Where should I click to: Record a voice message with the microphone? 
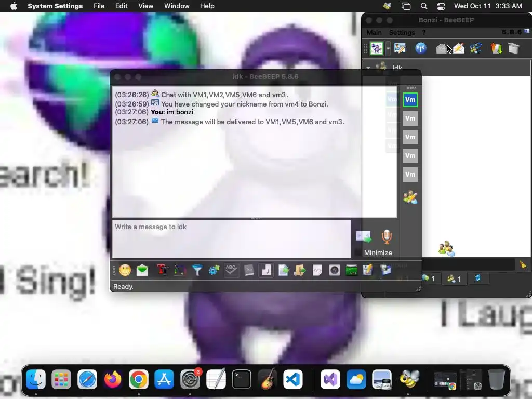coord(387,236)
